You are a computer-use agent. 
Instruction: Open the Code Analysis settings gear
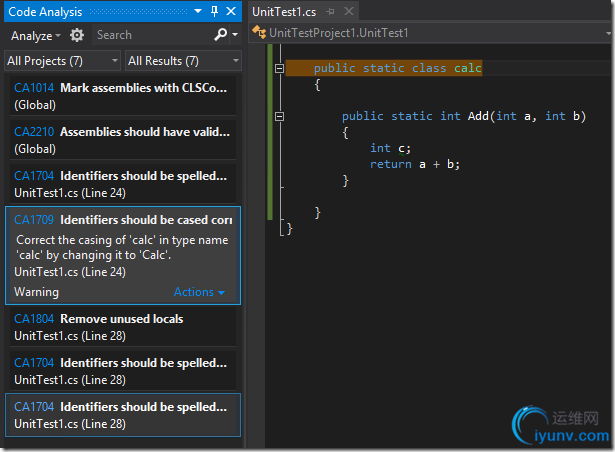(x=77, y=35)
